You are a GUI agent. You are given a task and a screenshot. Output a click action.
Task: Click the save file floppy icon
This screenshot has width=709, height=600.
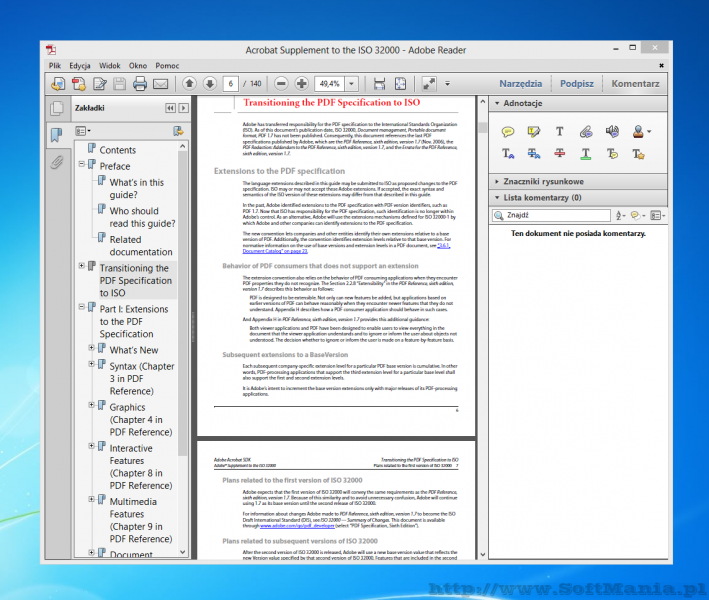pos(119,84)
